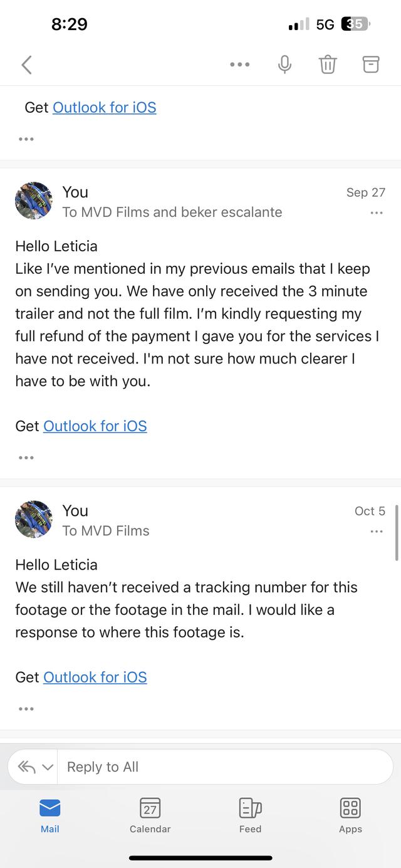Tap the microphone icon in the toolbar
The width and height of the screenshot is (401, 868).
284,65
